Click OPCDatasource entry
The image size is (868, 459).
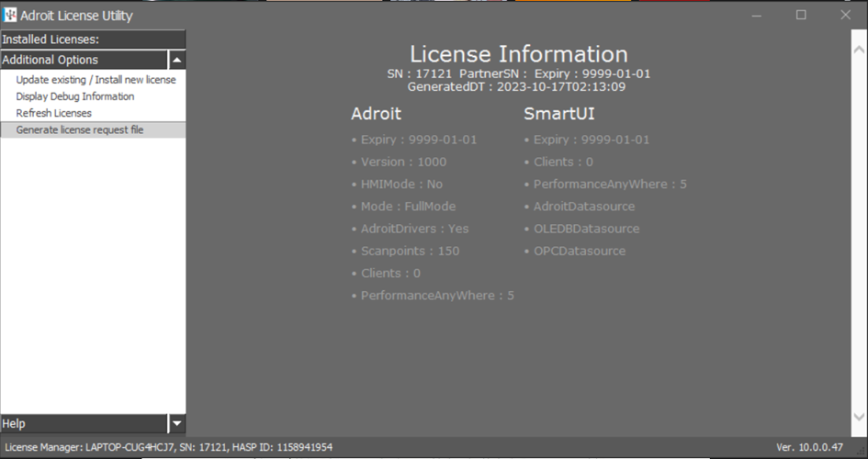point(580,251)
